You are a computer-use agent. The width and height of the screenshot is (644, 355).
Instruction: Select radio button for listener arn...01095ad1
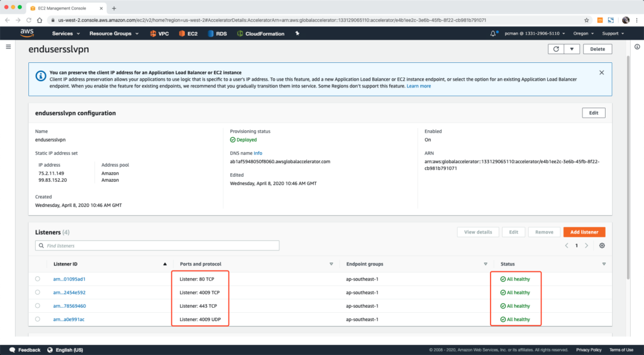38,279
